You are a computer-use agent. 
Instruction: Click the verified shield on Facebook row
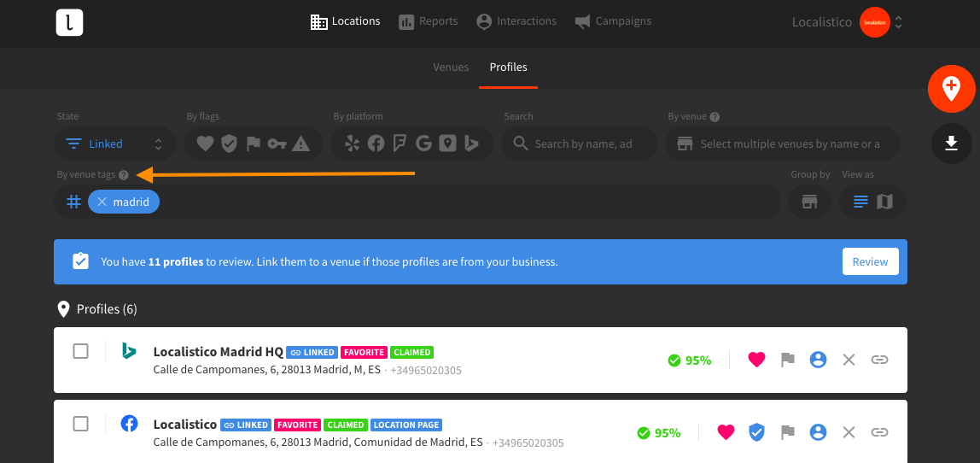[x=757, y=432]
